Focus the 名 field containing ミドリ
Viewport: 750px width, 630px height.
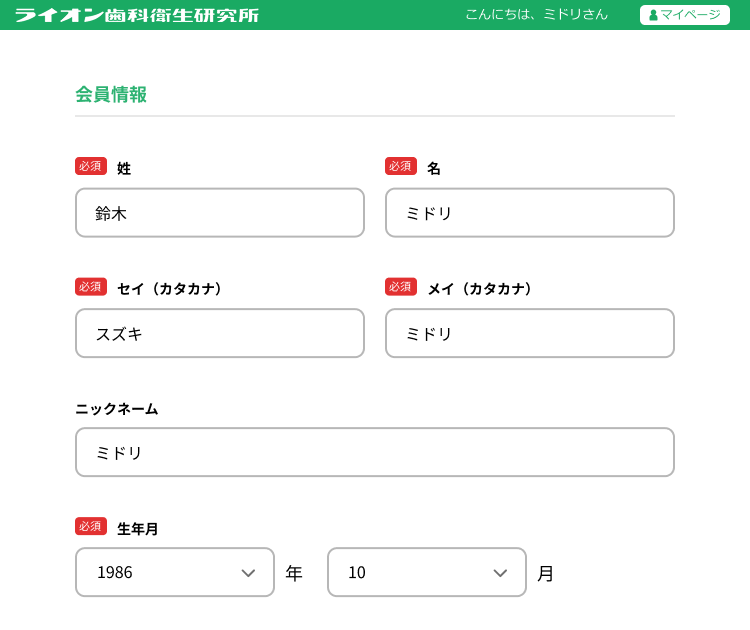coord(530,213)
